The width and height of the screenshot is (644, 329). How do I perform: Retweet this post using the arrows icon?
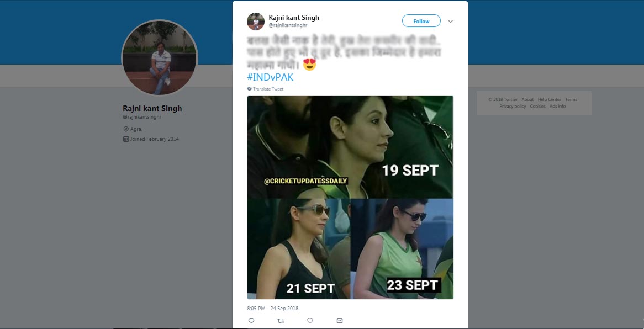coord(281,320)
